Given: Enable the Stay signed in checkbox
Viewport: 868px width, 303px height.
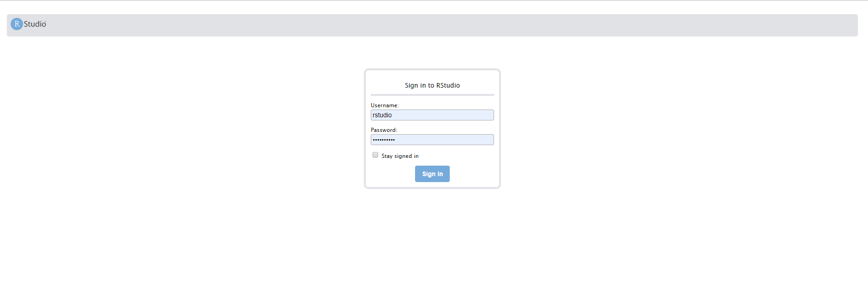Looking at the screenshot, I should [x=375, y=155].
